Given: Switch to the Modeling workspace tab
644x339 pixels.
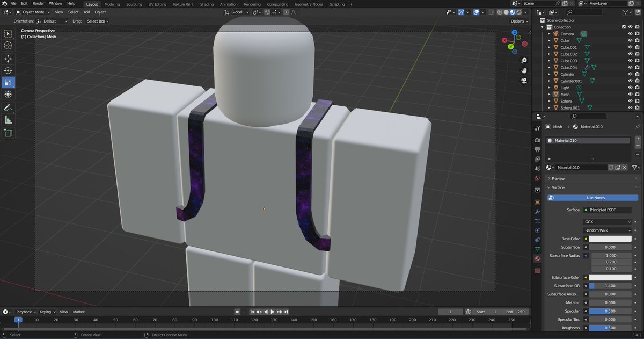Looking at the screenshot, I should [112, 4].
